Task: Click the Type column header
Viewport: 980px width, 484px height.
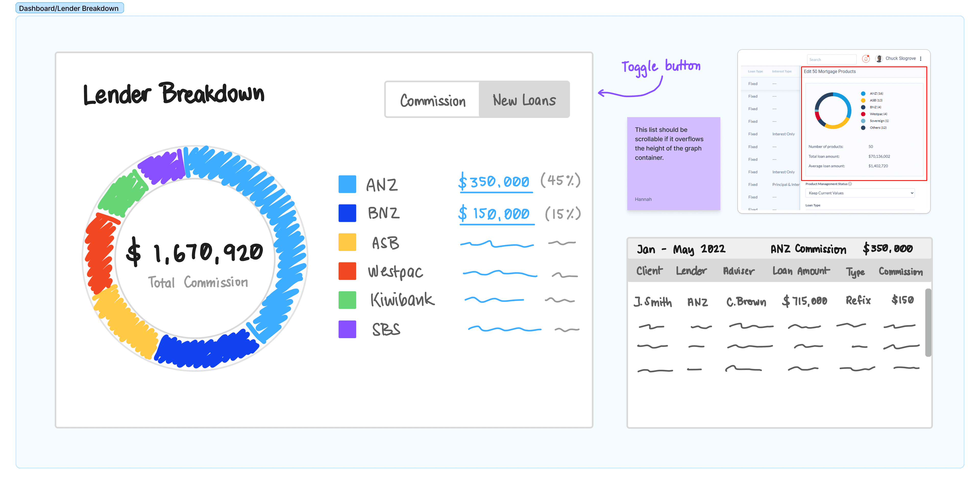Action: 856,272
